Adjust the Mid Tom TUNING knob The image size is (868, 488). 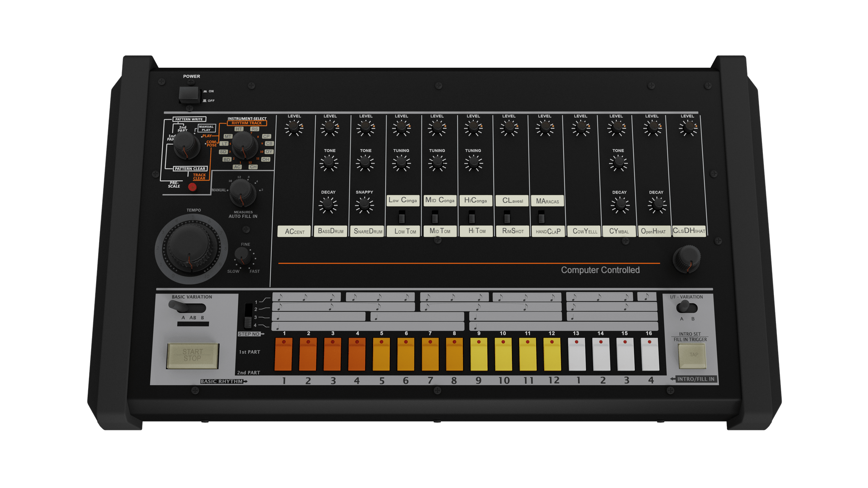(x=437, y=163)
